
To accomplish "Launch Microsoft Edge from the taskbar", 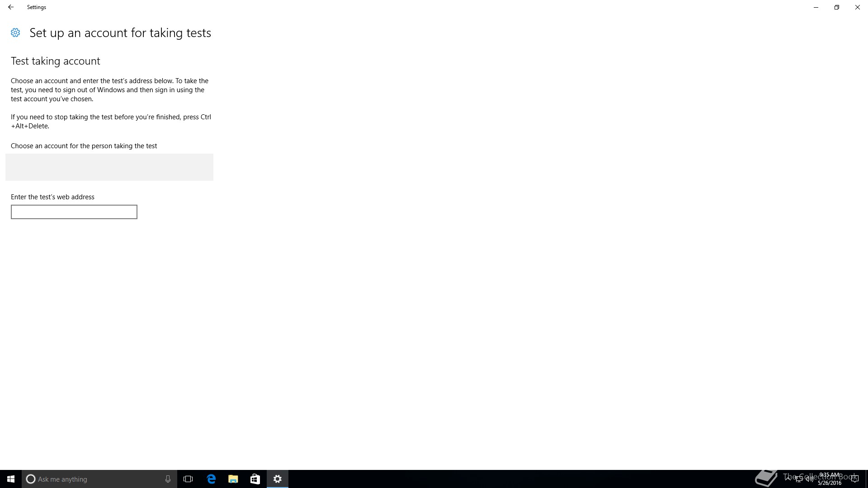I will (x=211, y=479).
